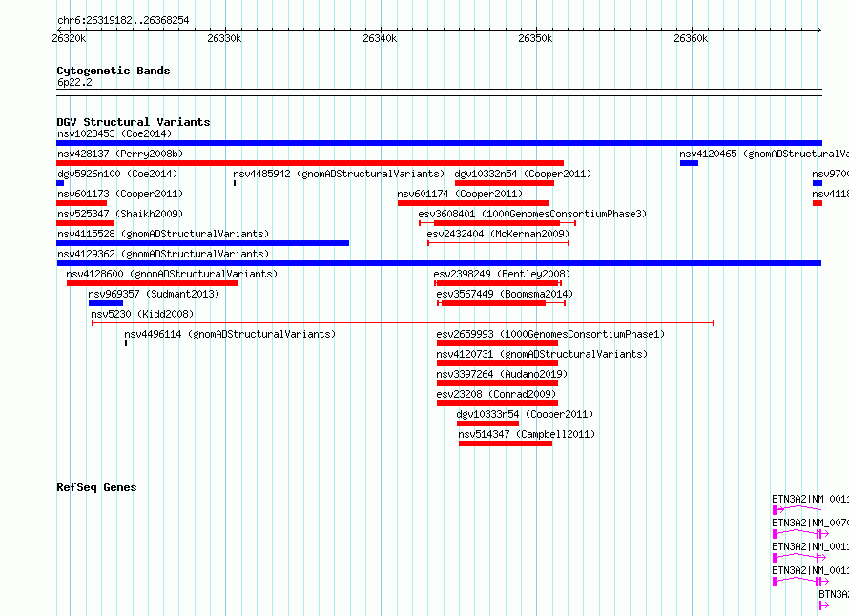Click the RefSeq Genes track title
Viewport: 849px width, 616px height.
[x=96, y=487]
